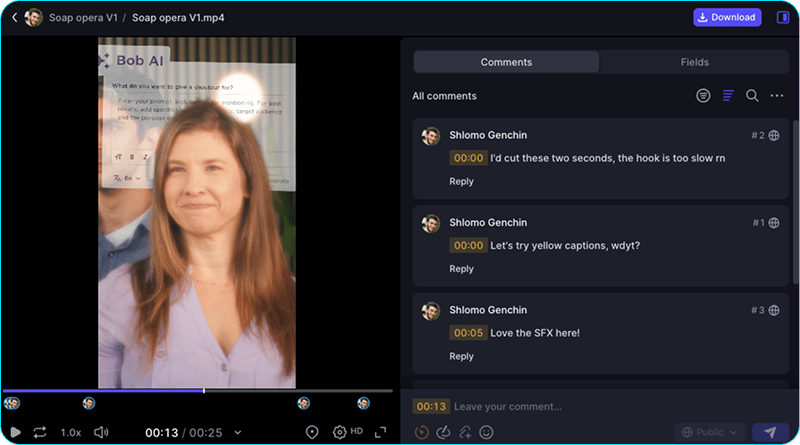The height and width of the screenshot is (445, 800).
Task: Enter fullscreen mode
Action: tap(380, 432)
